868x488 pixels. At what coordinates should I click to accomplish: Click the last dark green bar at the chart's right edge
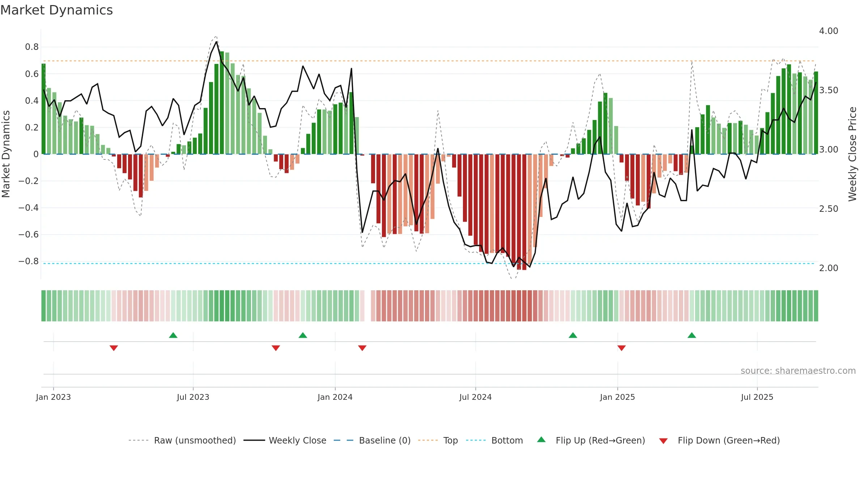click(816, 113)
